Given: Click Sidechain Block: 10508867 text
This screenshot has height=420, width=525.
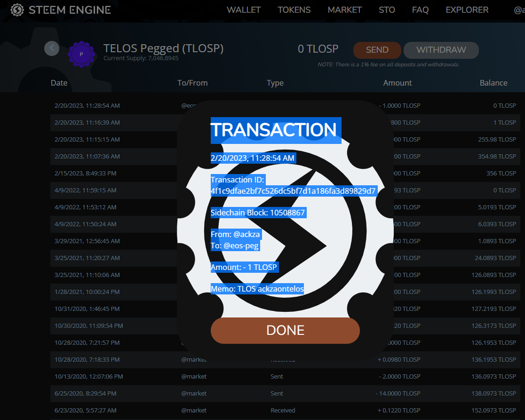Looking at the screenshot, I should click(x=258, y=213).
